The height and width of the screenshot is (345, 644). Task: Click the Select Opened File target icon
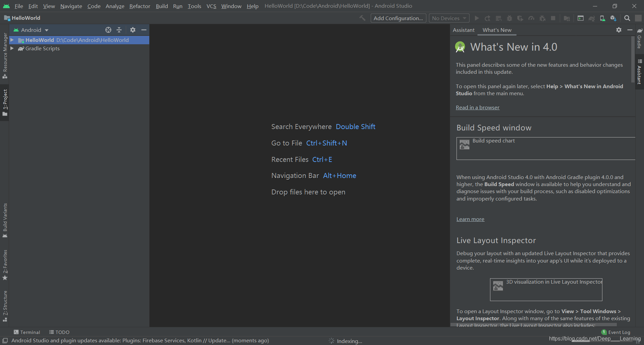[108, 30]
